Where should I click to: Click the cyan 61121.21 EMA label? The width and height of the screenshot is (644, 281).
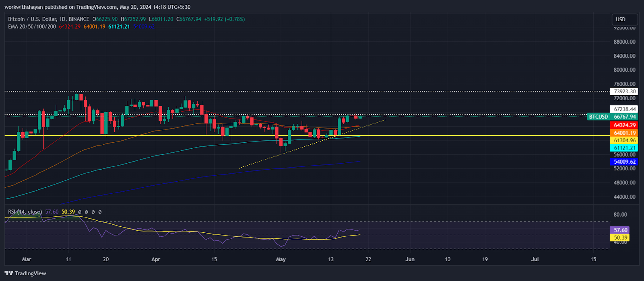[x=624, y=148]
